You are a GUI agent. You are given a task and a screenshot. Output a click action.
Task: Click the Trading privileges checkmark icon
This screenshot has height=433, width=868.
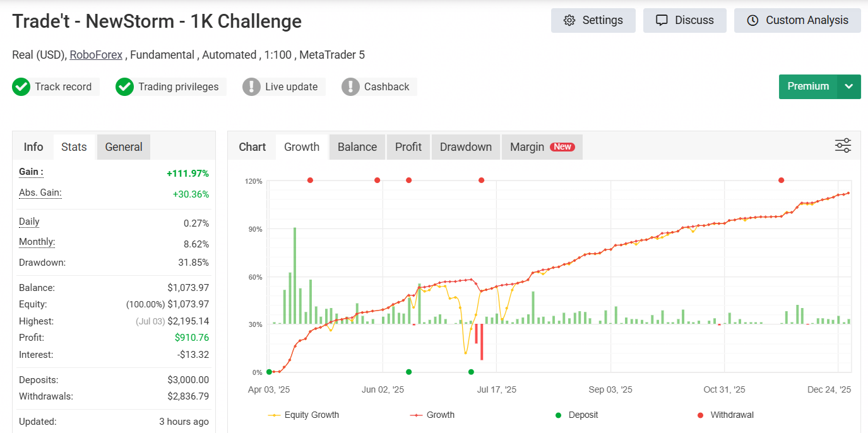pyautogui.click(x=125, y=87)
